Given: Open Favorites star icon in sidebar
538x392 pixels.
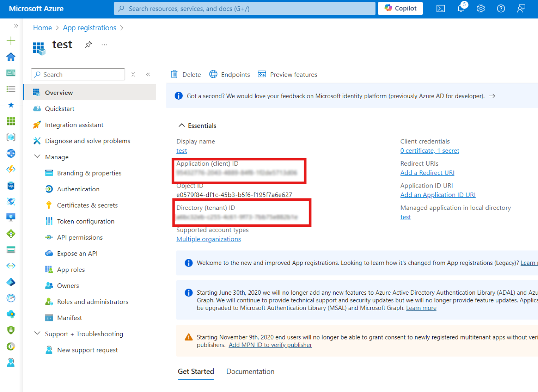Looking at the screenshot, I should click(11, 105).
